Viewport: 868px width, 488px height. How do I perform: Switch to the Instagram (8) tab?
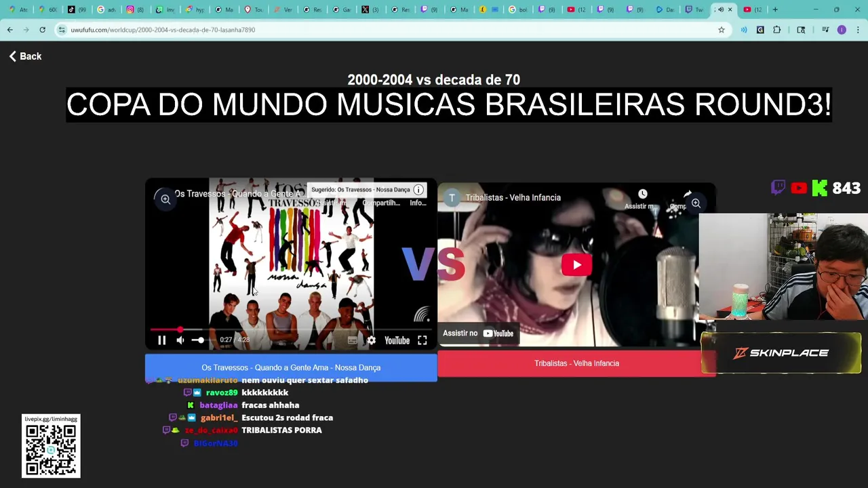(136, 9)
